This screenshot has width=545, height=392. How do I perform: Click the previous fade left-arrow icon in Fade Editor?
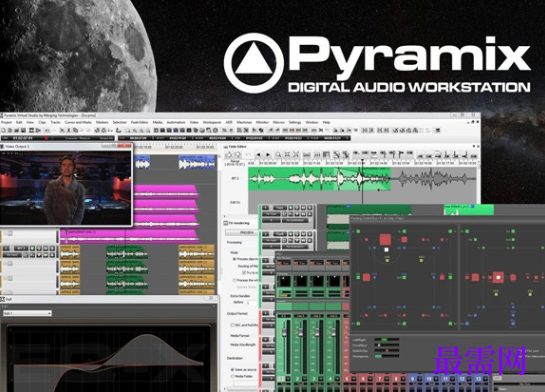258,155
